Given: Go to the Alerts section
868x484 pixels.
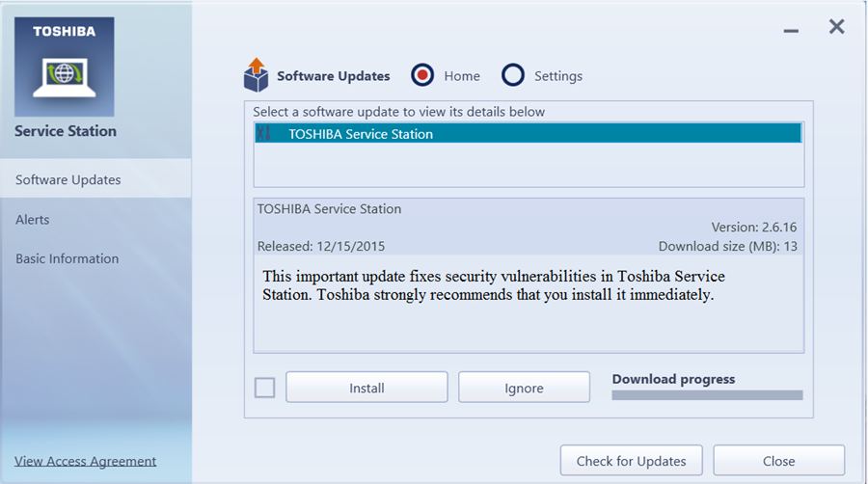Looking at the screenshot, I should (x=33, y=220).
